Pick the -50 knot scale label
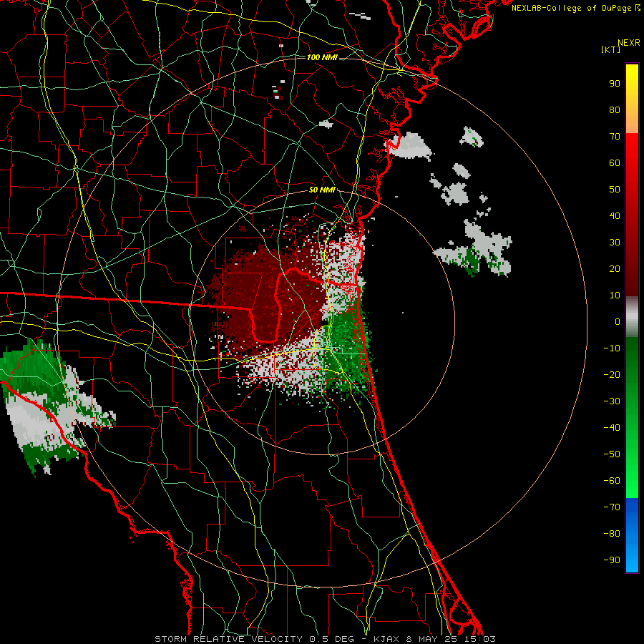 612,454
